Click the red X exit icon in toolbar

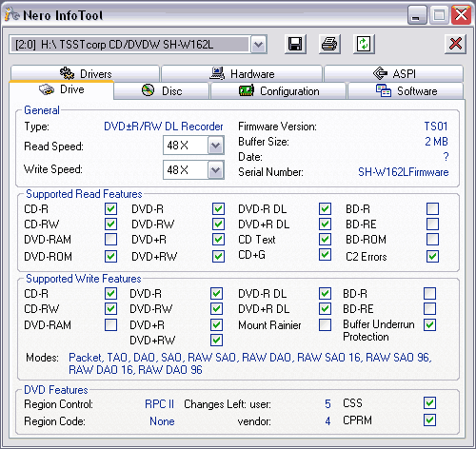(x=455, y=44)
